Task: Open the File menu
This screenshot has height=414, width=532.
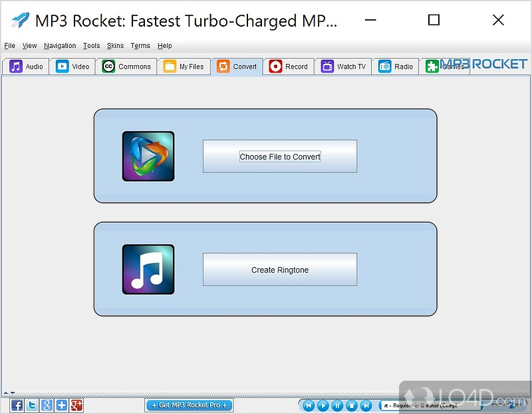Action: (9, 45)
